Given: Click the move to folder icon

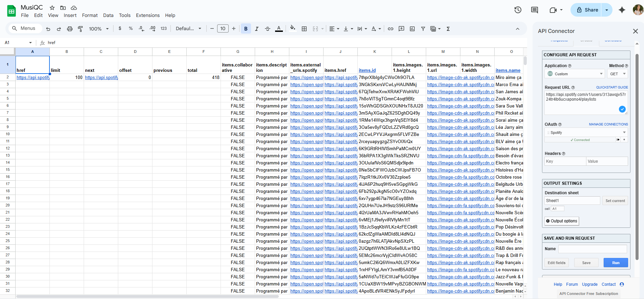Looking at the screenshot, I should [x=63, y=7].
